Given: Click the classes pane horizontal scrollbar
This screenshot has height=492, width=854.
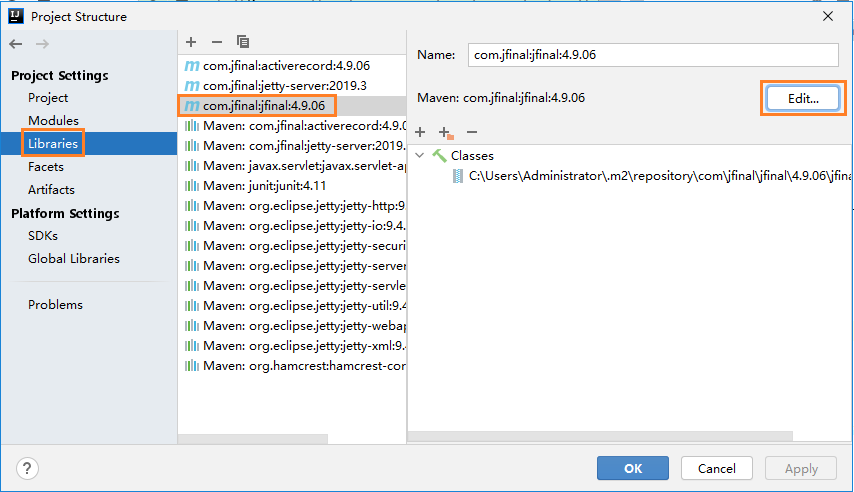Looking at the screenshot, I should point(600,436).
